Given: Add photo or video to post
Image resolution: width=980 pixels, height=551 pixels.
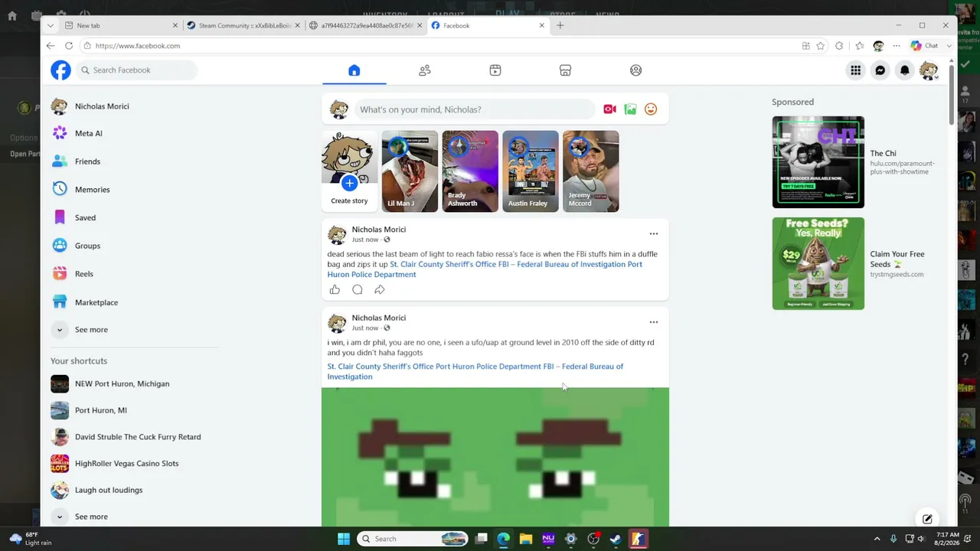Looking at the screenshot, I should pos(630,109).
